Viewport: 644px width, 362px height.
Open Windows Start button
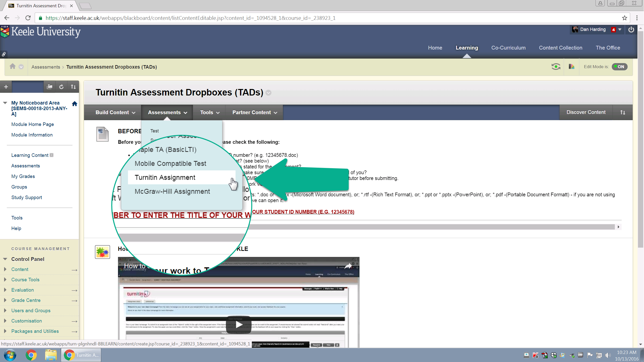[x=10, y=355]
